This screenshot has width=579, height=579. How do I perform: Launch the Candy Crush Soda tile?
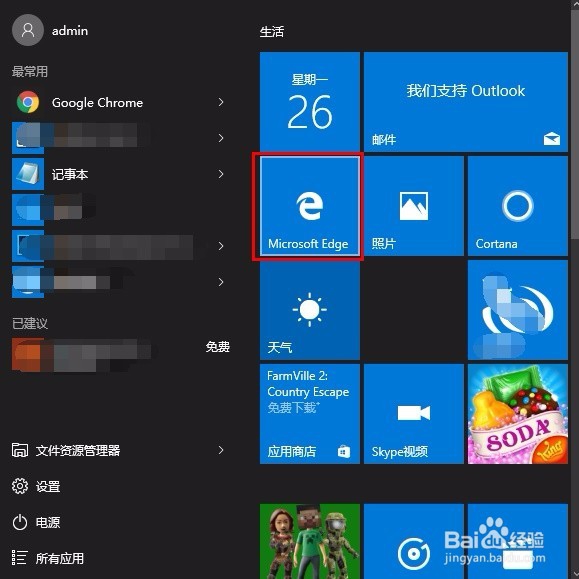(517, 414)
